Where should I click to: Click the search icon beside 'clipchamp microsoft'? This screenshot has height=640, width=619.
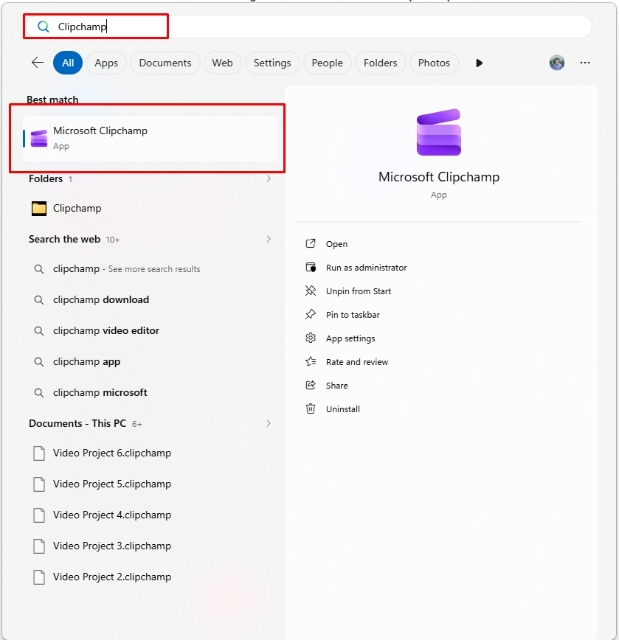pyautogui.click(x=39, y=393)
